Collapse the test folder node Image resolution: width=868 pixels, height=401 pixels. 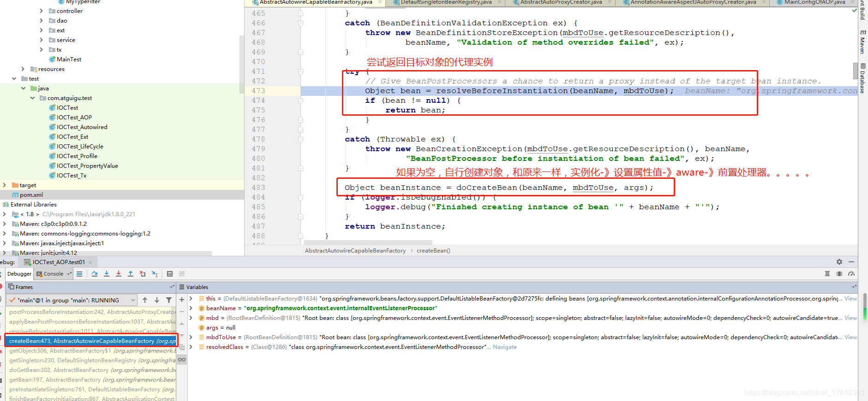(x=14, y=78)
